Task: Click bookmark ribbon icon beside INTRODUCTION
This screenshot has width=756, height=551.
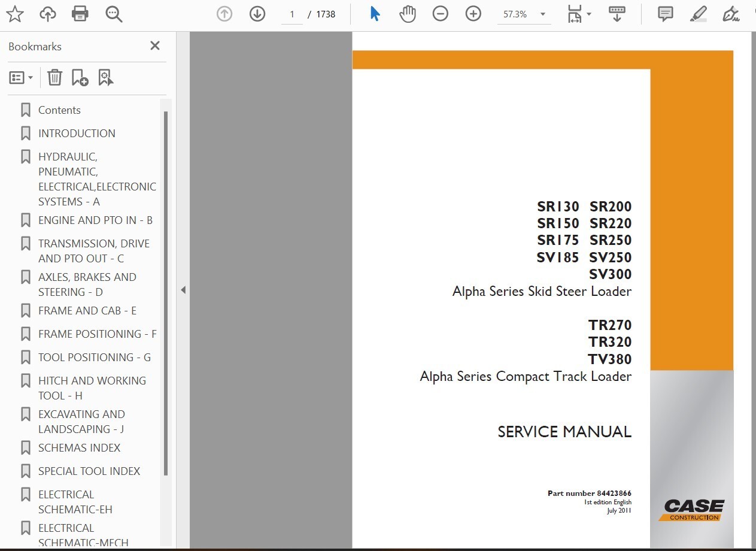Action: [x=25, y=133]
